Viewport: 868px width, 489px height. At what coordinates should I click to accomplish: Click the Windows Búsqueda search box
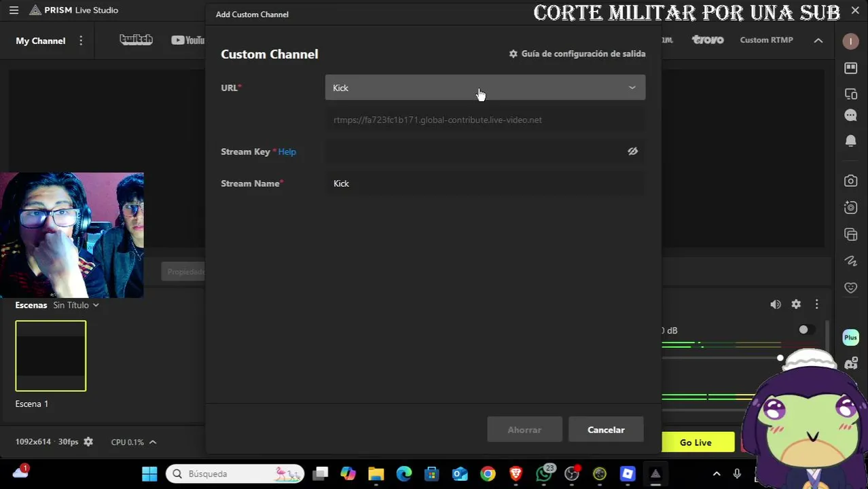click(236, 474)
